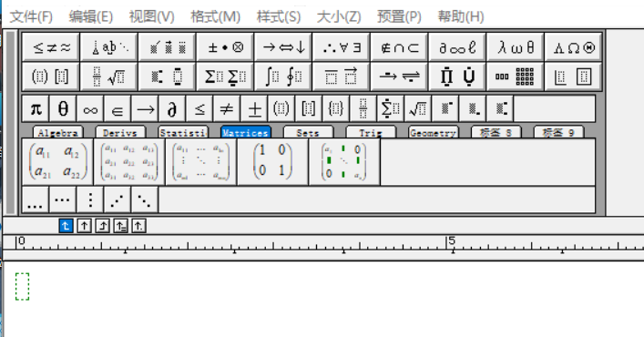Insert the pi symbol from small bar
The width and height of the screenshot is (644, 337).
pos(36,108)
